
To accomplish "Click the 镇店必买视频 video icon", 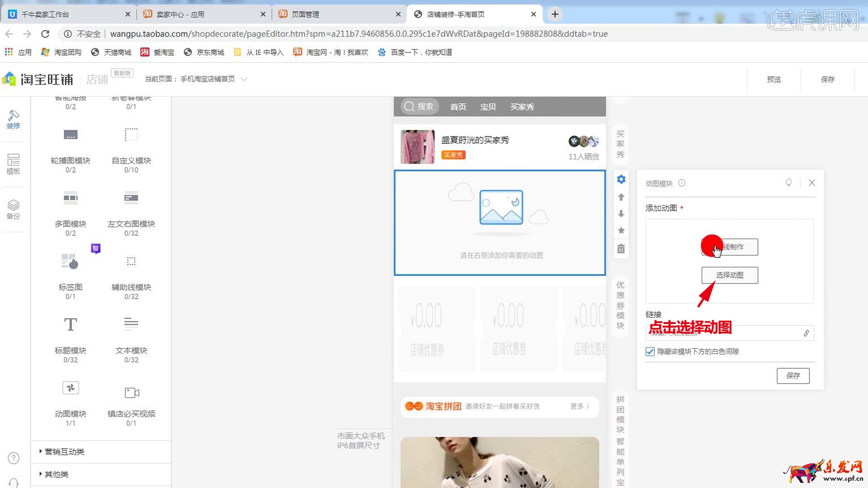I will pyautogui.click(x=132, y=392).
